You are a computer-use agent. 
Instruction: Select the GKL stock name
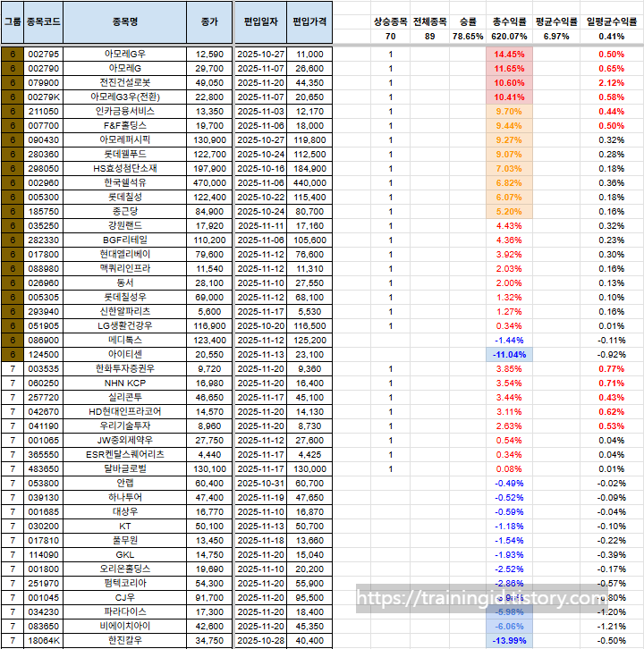click(x=124, y=555)
